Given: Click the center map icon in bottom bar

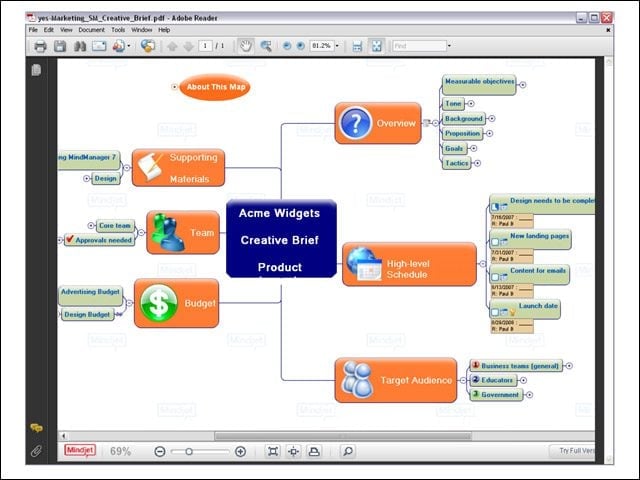Looking at the screenshot, I should pos(293,451).
